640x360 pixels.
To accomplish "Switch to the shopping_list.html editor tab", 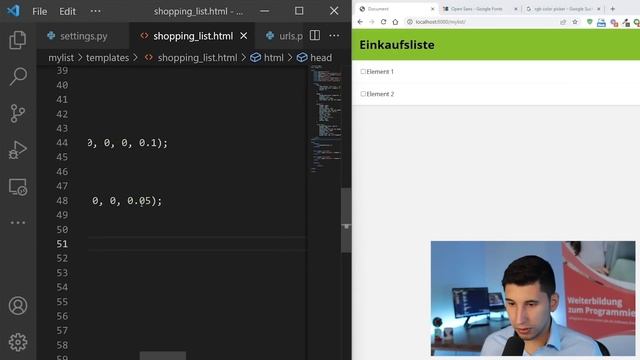I will [193, 36].
